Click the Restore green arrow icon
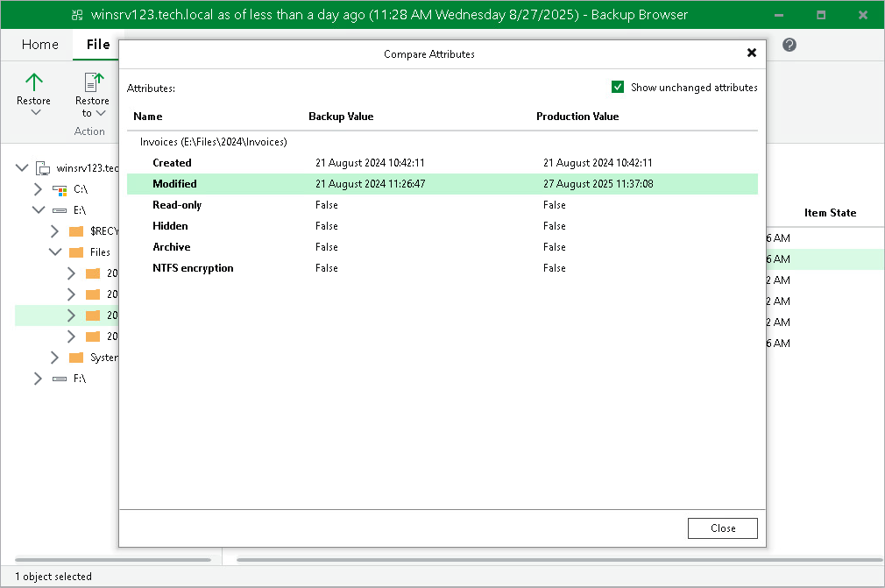The width and height of the screenshot is (885, 588). pyautogui.click(x=34, y=82)
